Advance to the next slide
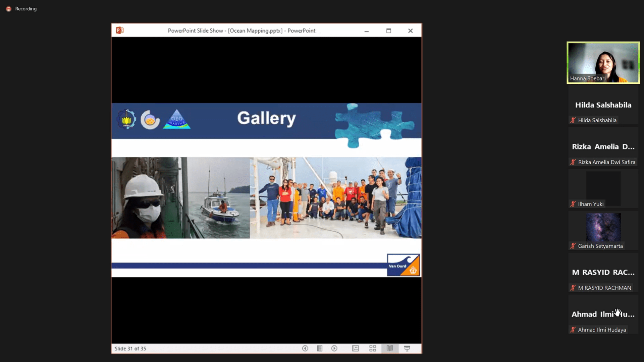The image size is (644, 362). 334,349
